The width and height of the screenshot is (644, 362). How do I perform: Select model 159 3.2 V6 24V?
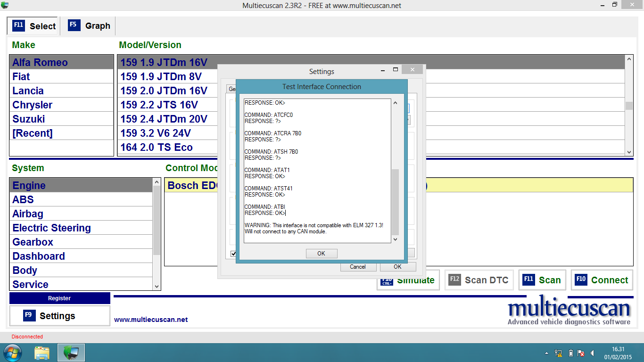pyautogui.click(x=167, y=133)
